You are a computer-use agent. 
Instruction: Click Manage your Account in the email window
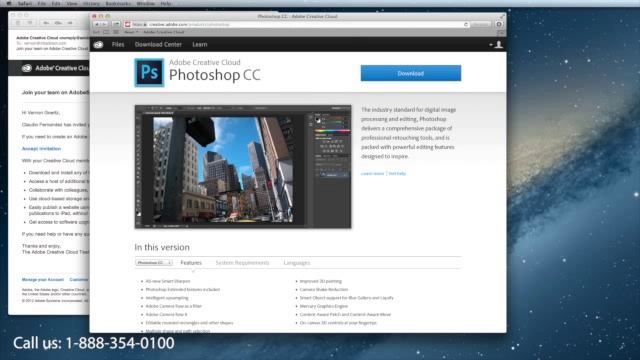43,280
